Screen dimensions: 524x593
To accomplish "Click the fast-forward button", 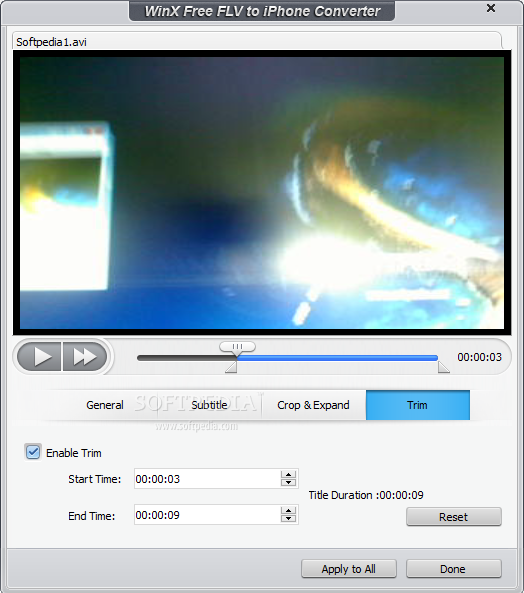I will [85, 357].
